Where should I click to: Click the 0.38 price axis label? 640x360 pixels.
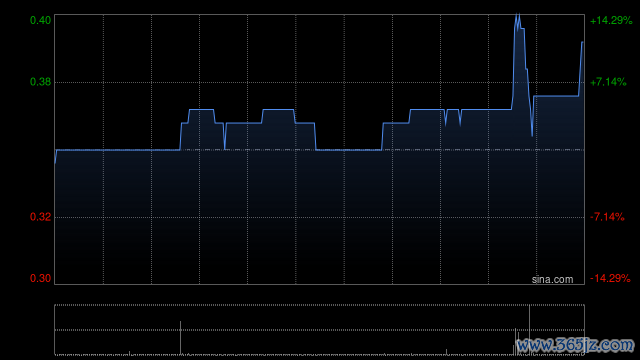40,82
